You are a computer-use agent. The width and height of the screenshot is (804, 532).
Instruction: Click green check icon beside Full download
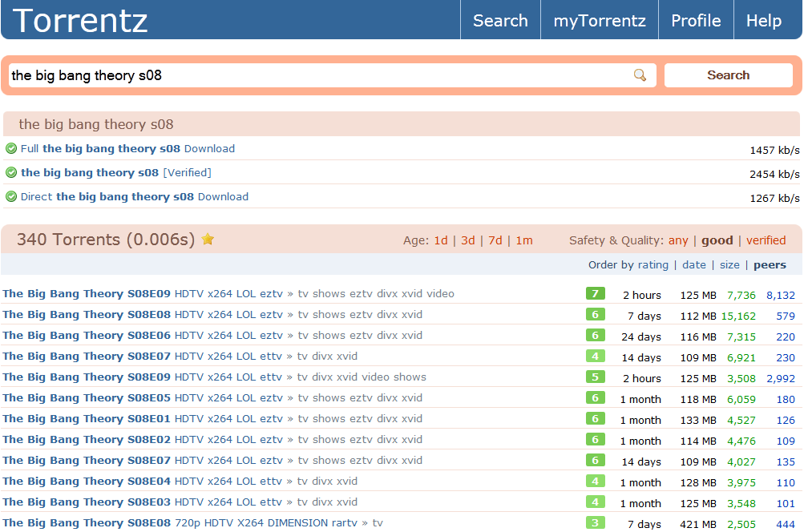(x=11, y=149)
